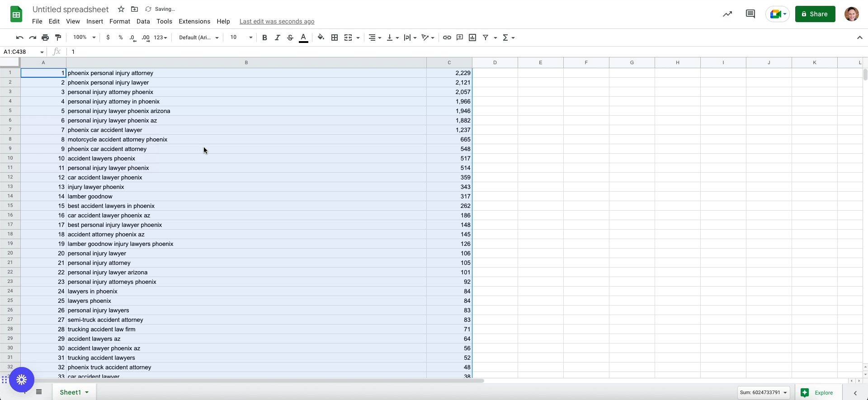Click the Undo icon in the toolbar
This screenshot has width=868, height=400.
pyautogui.click(x=19, y=38)
